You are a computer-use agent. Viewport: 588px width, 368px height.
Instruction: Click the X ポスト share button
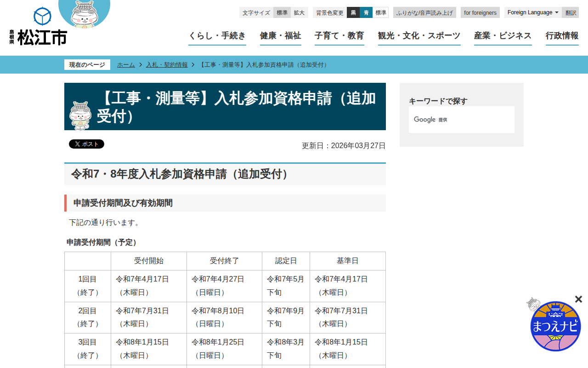coord(86,144)
